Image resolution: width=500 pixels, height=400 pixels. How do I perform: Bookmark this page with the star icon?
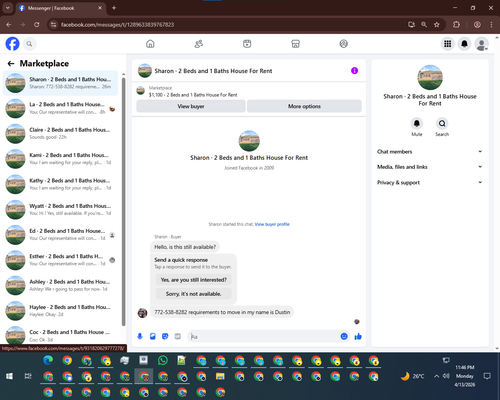tap(437, 24)
